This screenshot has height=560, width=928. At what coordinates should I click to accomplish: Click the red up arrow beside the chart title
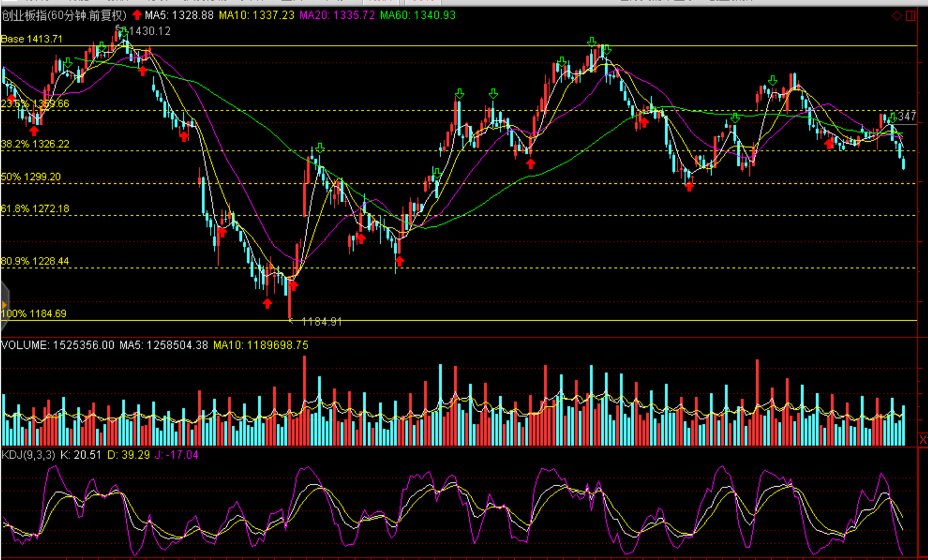(137, 15)
